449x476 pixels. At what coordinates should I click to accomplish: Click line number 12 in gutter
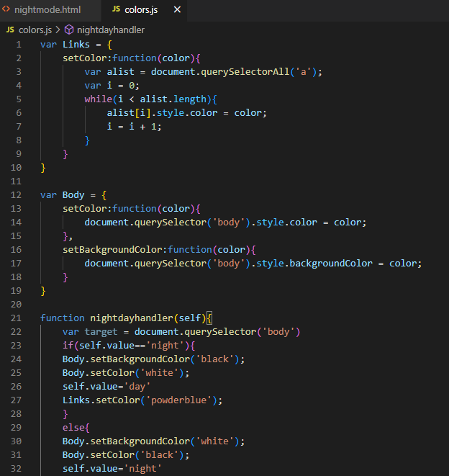tap(16, 195)
